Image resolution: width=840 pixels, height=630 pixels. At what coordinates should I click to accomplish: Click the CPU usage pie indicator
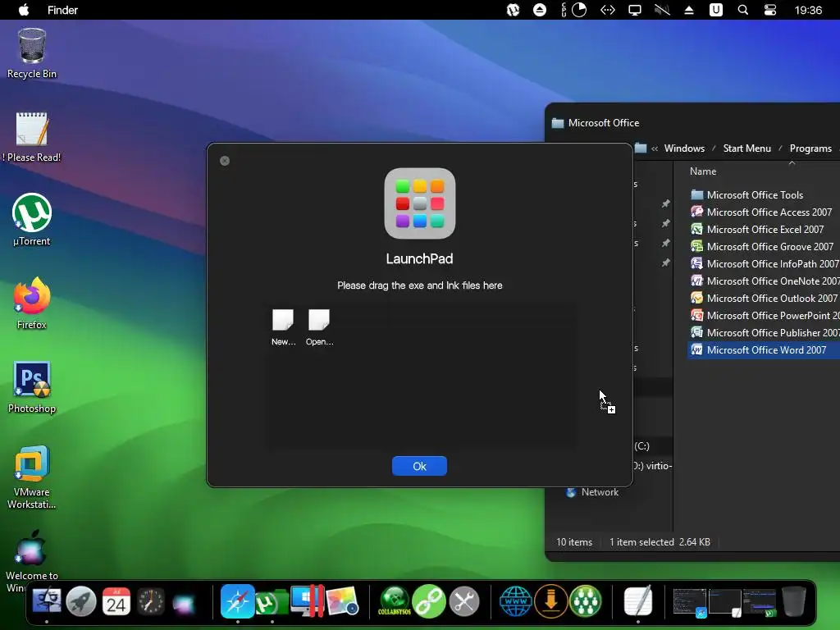click(x=579, y=10)
